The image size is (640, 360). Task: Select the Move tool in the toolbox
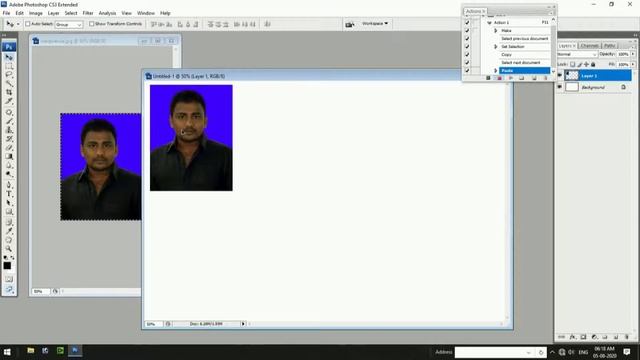9,58
